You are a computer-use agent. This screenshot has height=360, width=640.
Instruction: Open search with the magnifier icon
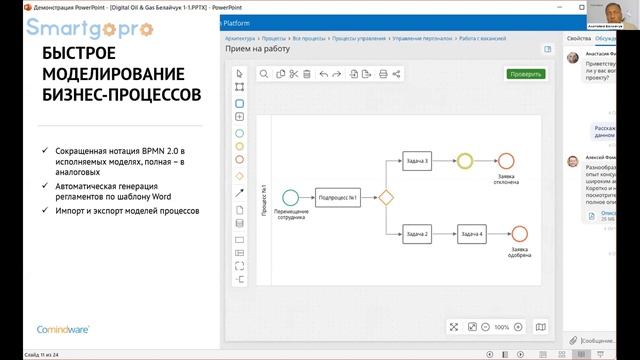pyautogui.click(x=264, y=74)
